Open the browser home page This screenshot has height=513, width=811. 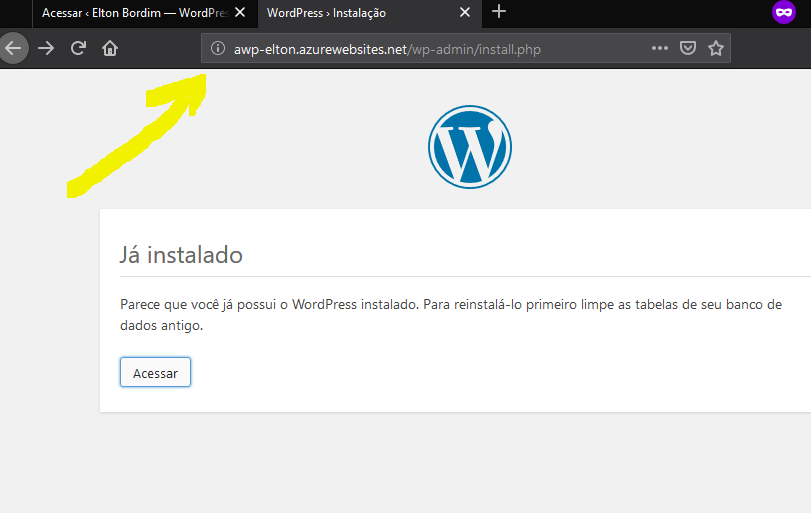(110, 48)
